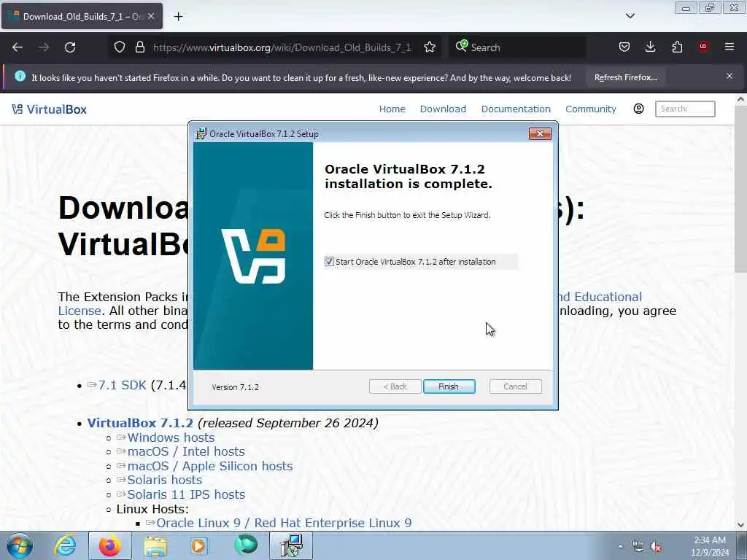The image size is (747, 560).
Task: Open the Community menu item
Action: [591, 109]
